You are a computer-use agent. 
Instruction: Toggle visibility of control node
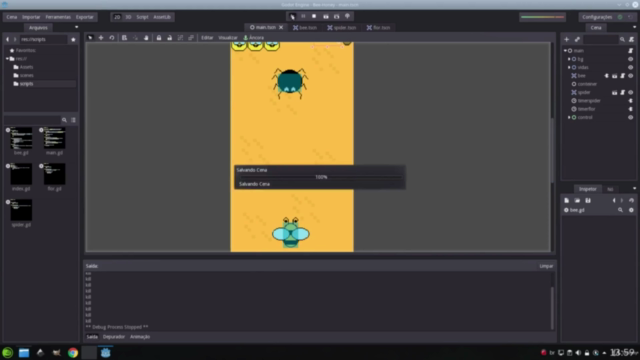pyautogui.click(x=631, y=117)
